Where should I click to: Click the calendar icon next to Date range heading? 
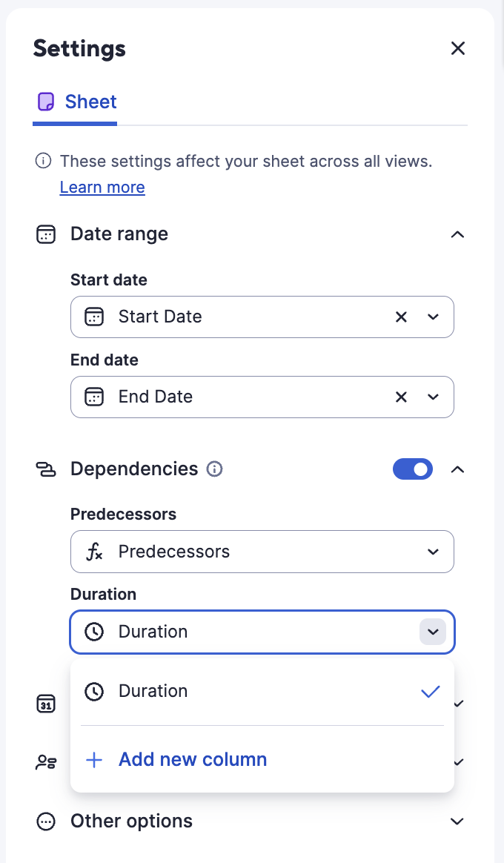pos(46,234)
